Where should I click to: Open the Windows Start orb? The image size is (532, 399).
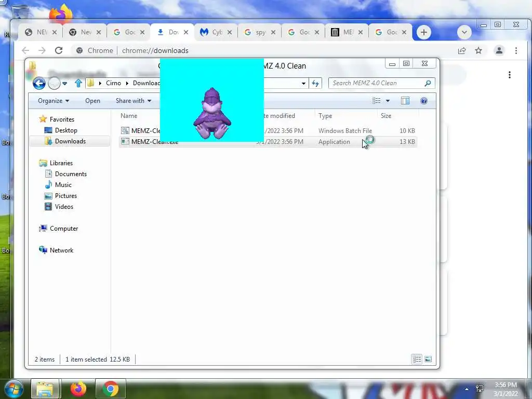[x=14, y=389]
